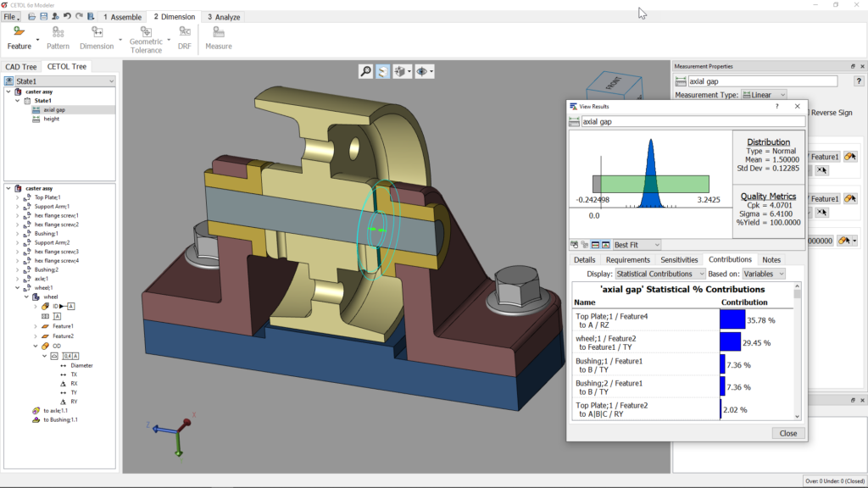Toggle the histogram display in View Results

[x=605, y=244]
